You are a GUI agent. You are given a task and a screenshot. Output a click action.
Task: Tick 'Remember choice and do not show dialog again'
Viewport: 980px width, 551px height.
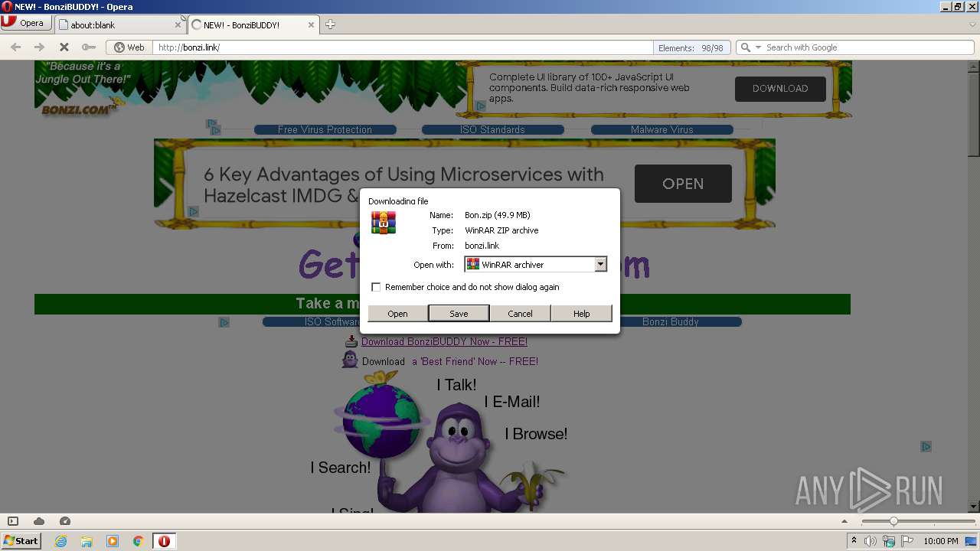pos(376,287)
